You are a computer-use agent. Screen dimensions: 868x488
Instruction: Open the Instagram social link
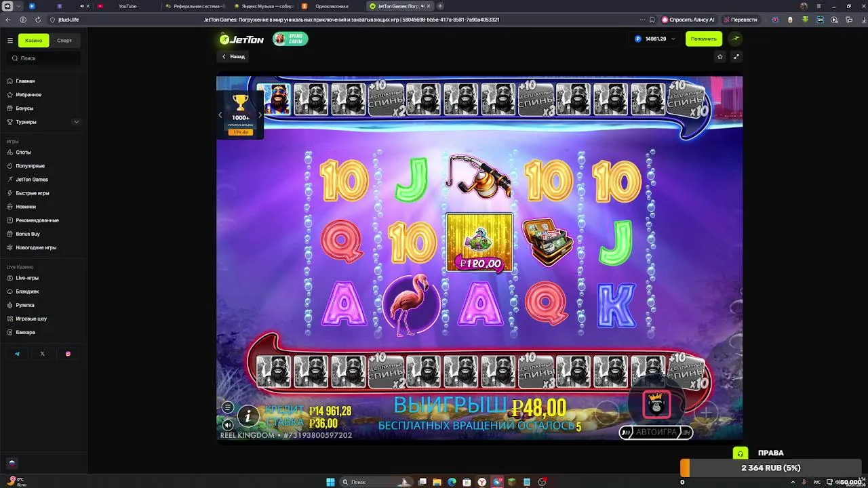pos(68,354)
